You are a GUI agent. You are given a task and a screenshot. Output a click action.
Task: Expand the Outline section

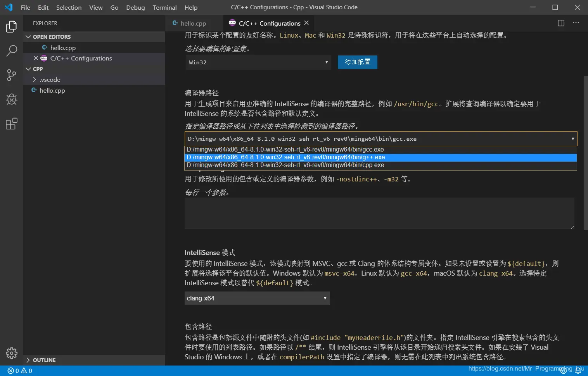[x=94, y=360]
